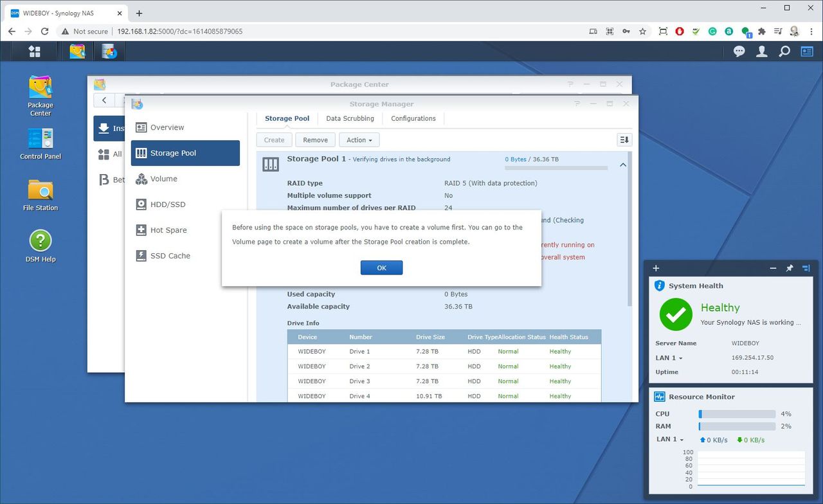823x504 pixels.
Task: Switch to Package Center in DSM taskbar
Action: click(x=78, y=51)
